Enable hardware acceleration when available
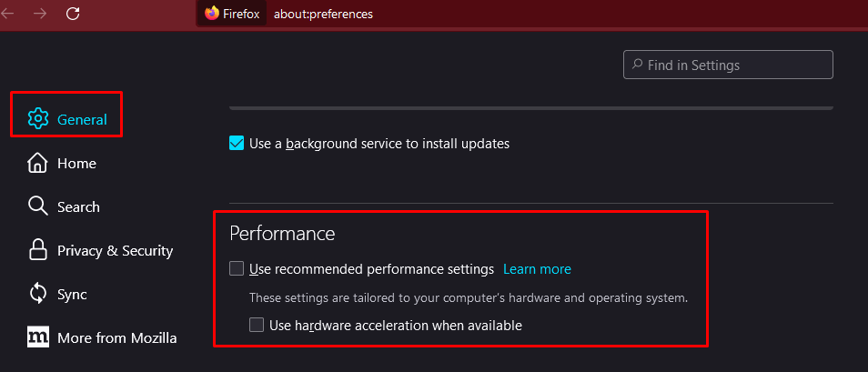Screen dimensions: 868x372 (x=257, y=325)
